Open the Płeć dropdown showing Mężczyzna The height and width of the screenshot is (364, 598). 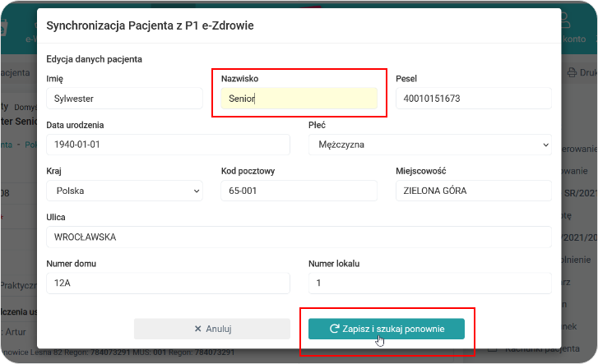[429, 145]
